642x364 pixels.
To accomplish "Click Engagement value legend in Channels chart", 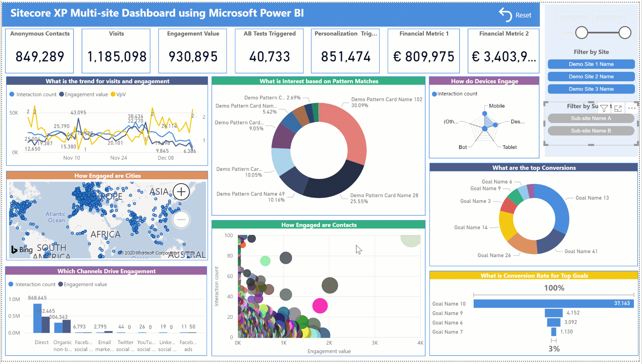I will (83, 284).
